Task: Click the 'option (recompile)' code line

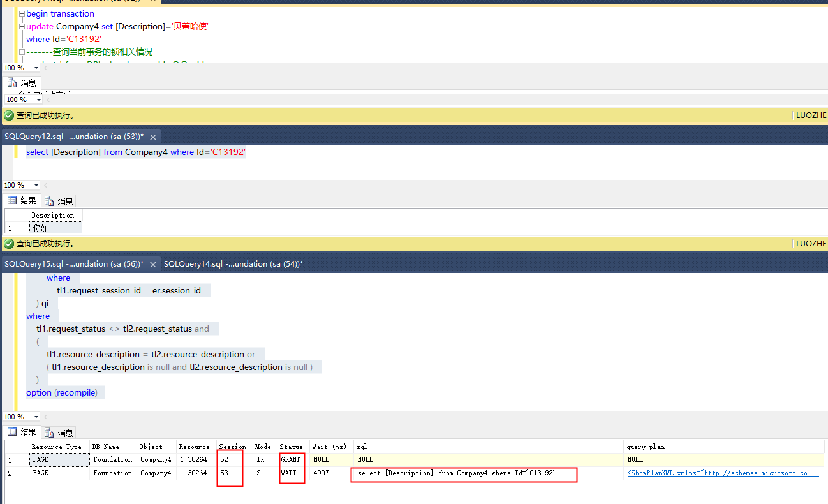Action: point(62,392)
